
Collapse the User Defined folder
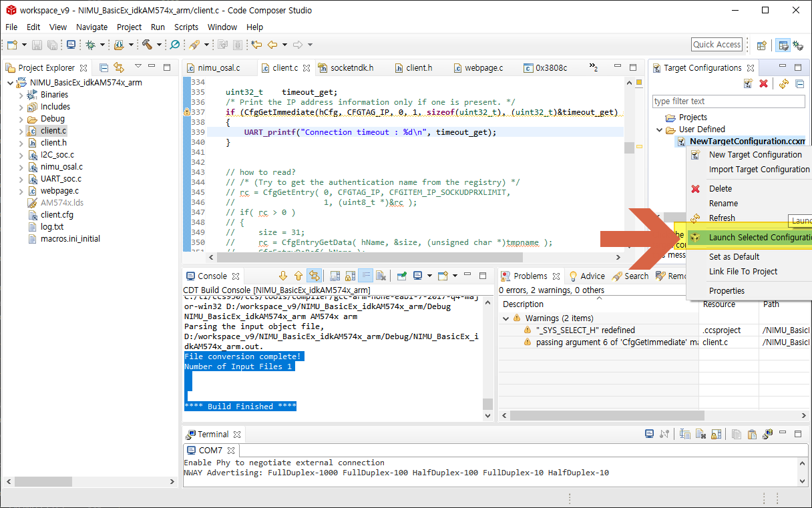(x=660, y=130)
